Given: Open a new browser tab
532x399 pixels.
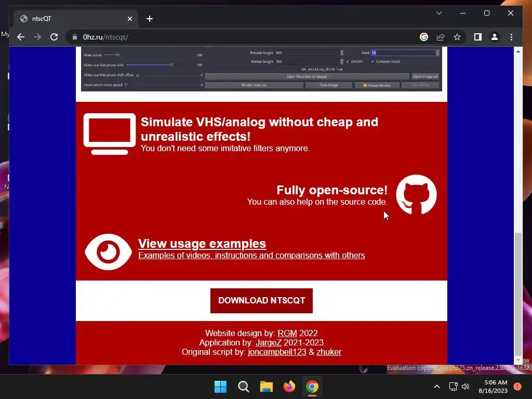Looking at the screenshot, I should (150, 19).
